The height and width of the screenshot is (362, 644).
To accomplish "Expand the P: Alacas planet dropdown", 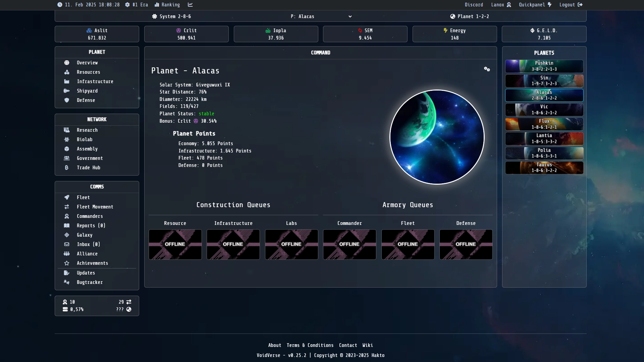I will click(321, 16).
